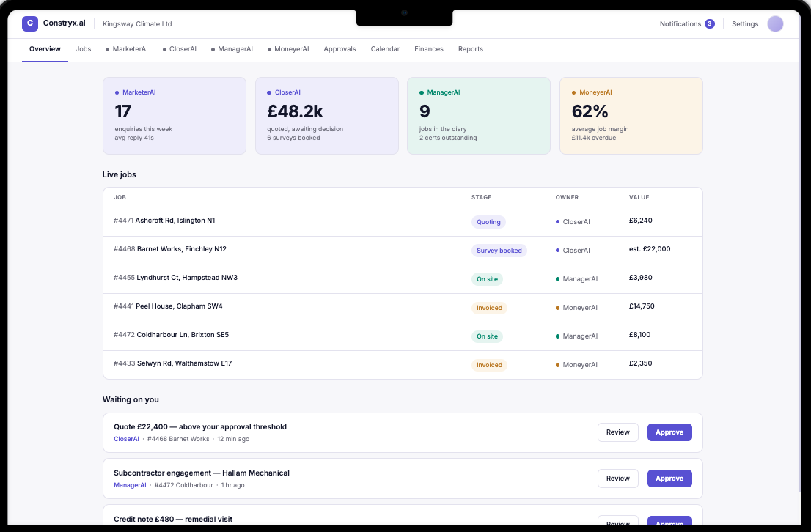The image size is (811, 532).
Task: Open the MarketerAI tab
Action: click(127, 49)
